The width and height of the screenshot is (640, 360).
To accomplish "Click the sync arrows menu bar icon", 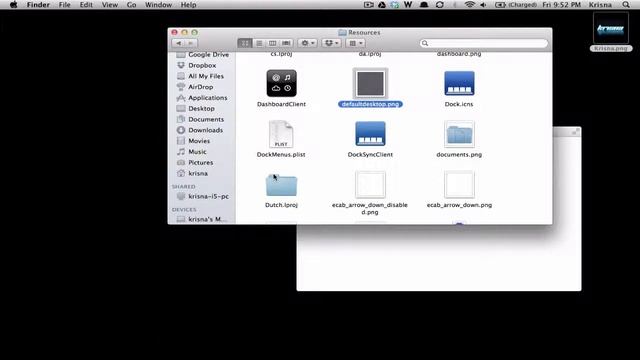I will pos(440,5).
